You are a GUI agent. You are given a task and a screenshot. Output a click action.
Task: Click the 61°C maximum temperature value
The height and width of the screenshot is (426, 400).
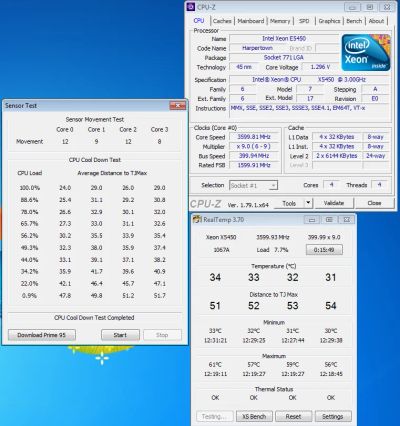tap(215, 365)
